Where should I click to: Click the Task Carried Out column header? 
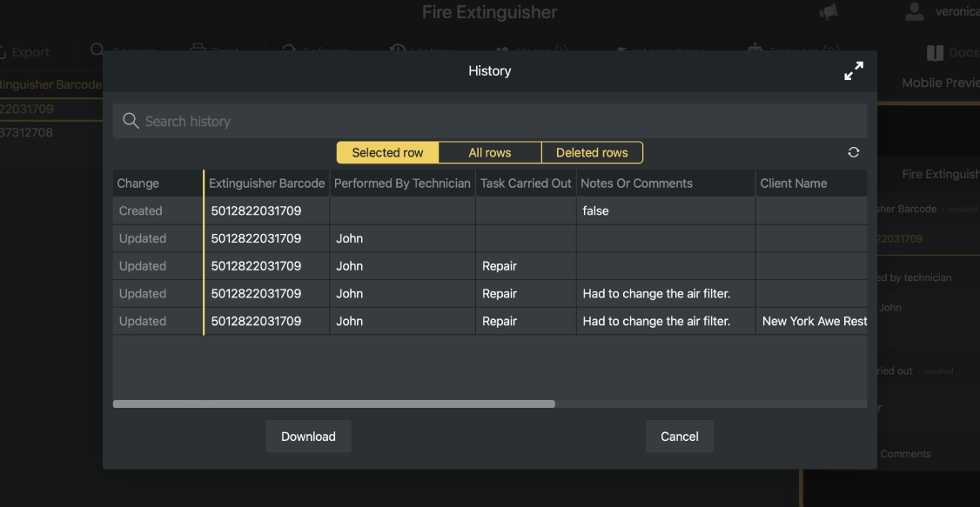[526, 183]
